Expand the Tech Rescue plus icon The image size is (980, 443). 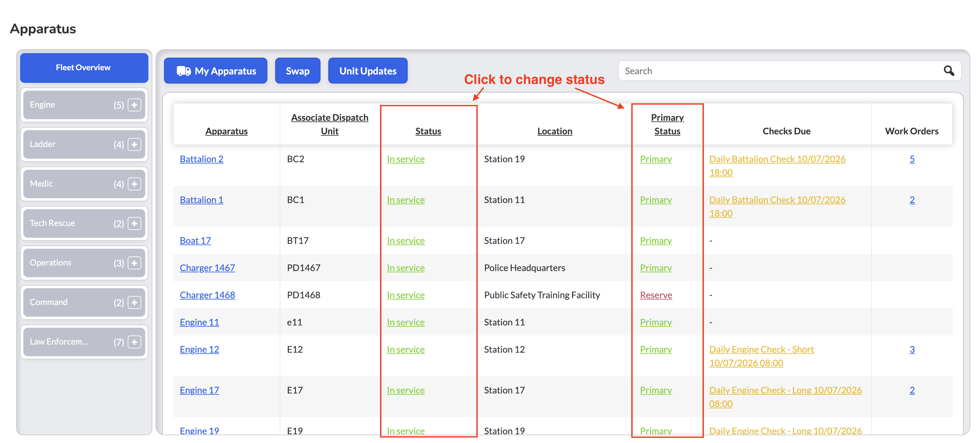134,223
